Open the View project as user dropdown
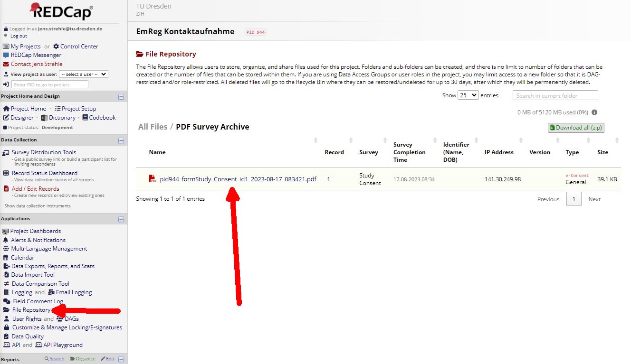 point(84,75)
